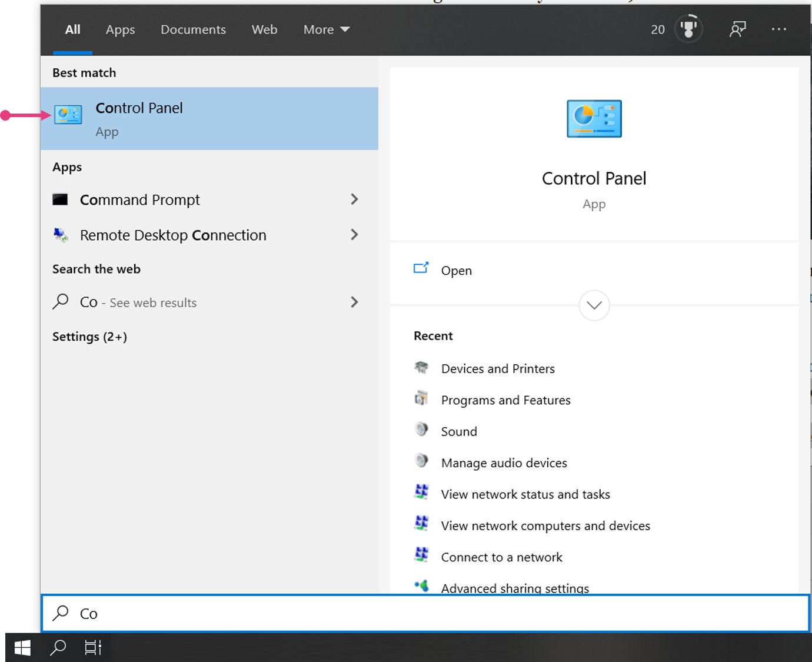
Task: Expand the actions list with the circled chevron
Action: (x=594, y=305)
